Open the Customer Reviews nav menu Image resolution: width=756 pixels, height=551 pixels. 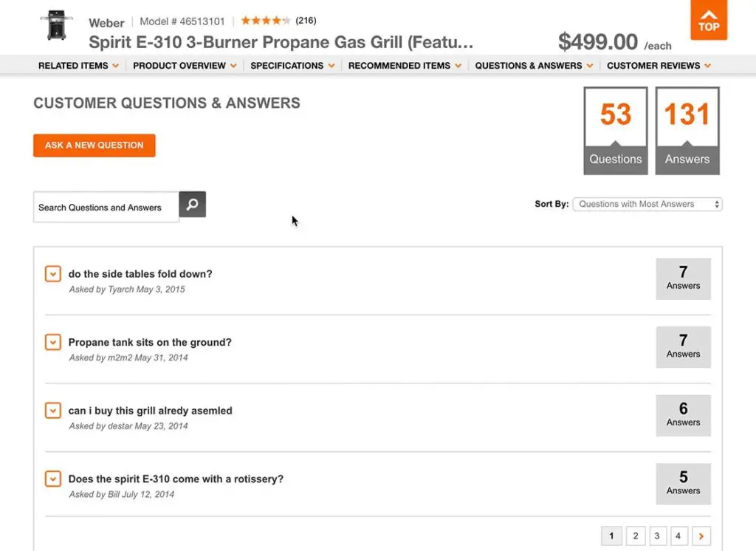(x=659, y=66)
